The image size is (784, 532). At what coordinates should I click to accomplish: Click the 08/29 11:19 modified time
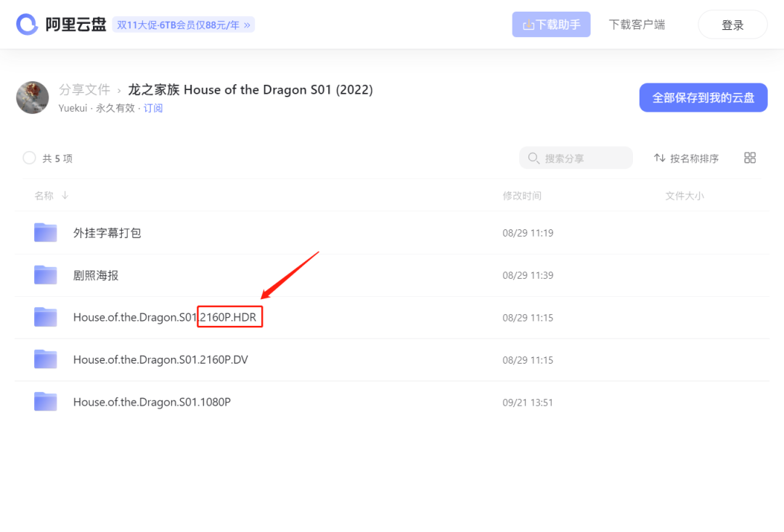528,233
